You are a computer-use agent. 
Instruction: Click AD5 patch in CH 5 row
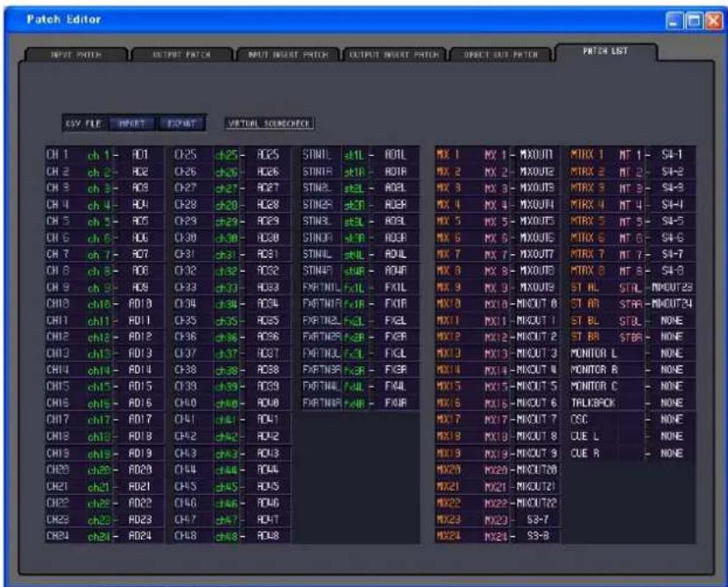(140, 221)
